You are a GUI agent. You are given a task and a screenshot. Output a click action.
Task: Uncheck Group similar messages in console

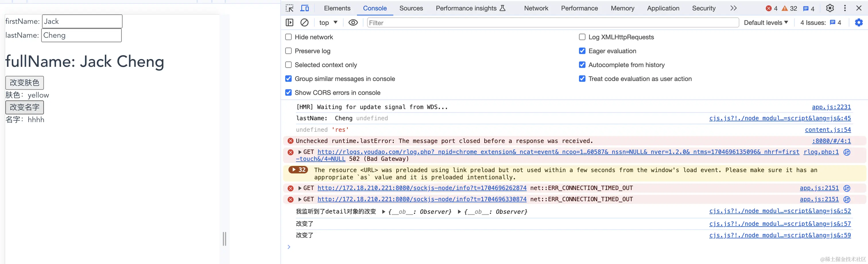pos(288,79)
